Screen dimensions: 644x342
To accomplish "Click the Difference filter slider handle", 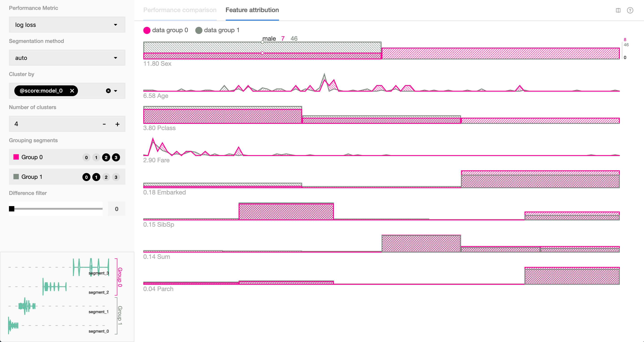I will point(11,209).
